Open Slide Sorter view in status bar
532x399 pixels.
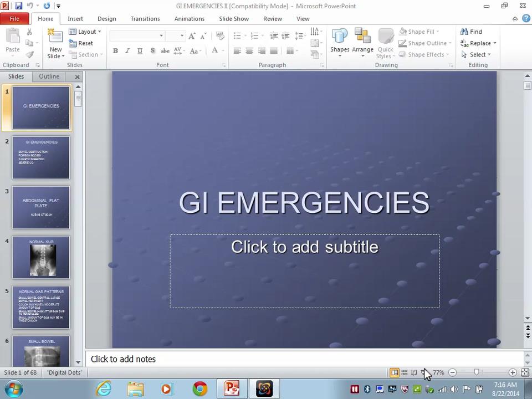click(405, 373)
